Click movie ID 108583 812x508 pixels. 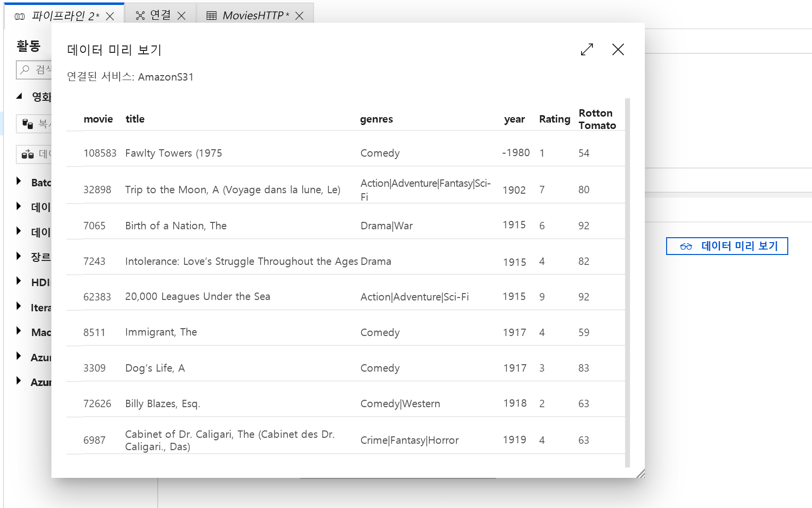point(100,153)
